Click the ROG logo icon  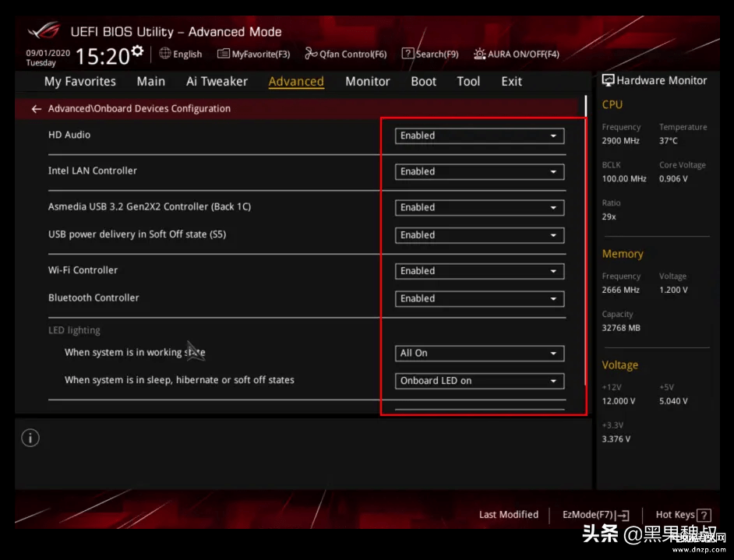click(44, 31)
